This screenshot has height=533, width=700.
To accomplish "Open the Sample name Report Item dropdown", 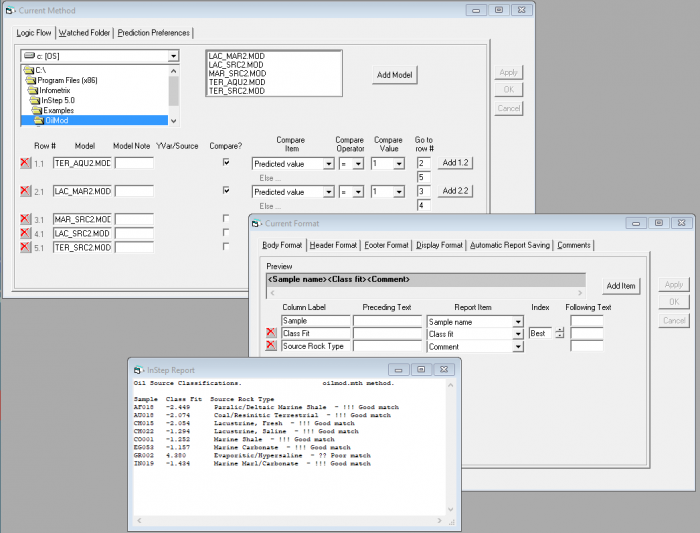I will coord(518,321).
